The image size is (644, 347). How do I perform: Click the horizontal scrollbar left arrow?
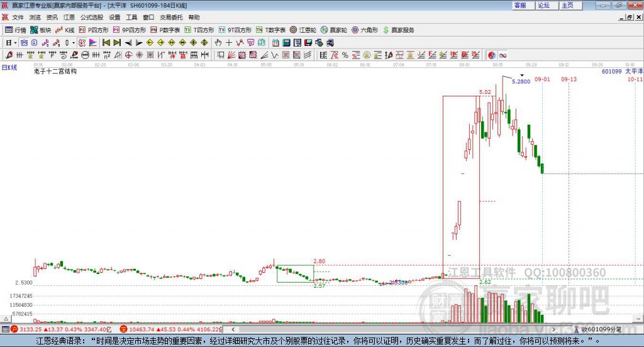233,329
